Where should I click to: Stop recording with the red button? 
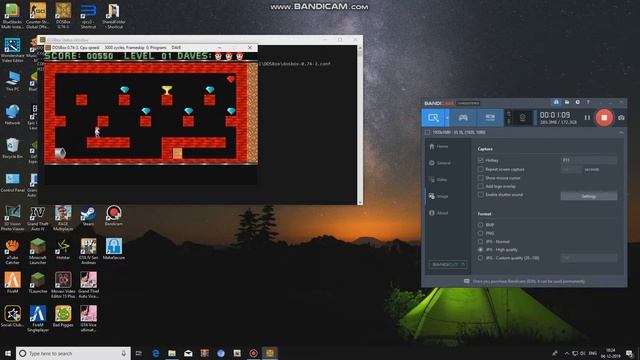tap(604, 118)
